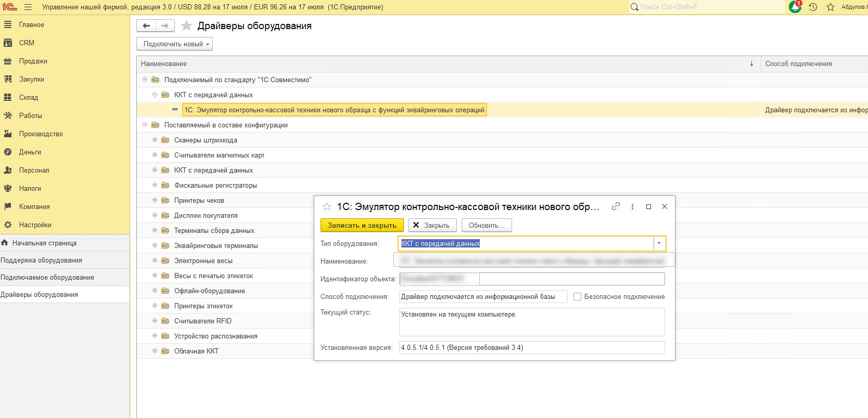Click the sort arrow in Наименование column
This screenshot has width=868, height=418.
[751, 63]
